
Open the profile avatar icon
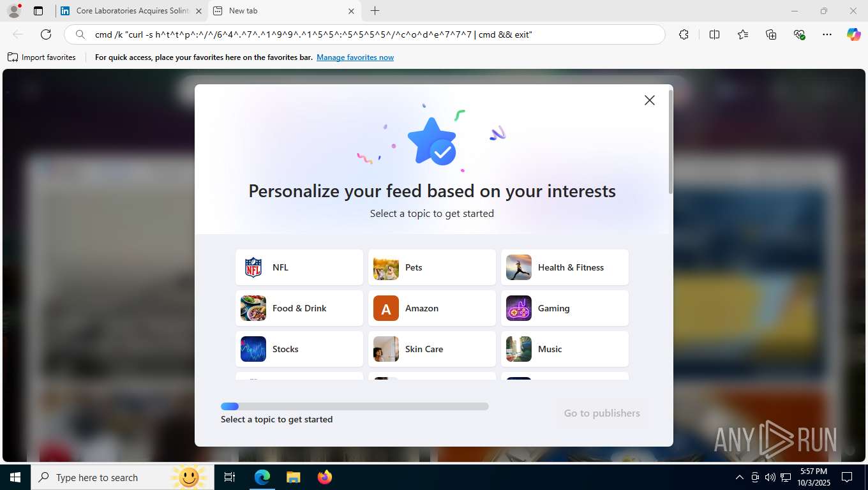(x=13, y=11)
